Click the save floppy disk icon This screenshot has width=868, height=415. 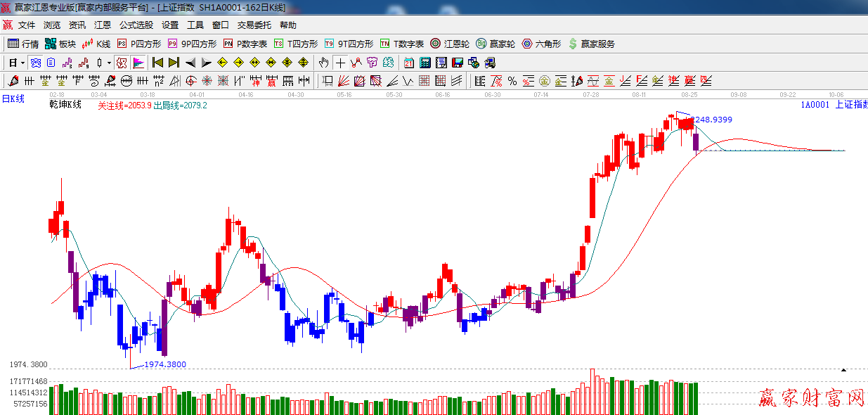(458, 63)
